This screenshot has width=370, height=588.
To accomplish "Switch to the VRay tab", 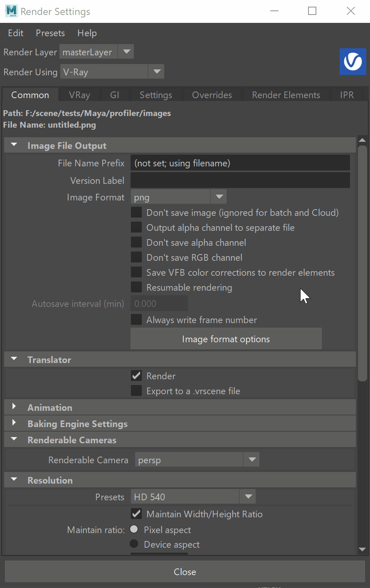I will point(79,95).
